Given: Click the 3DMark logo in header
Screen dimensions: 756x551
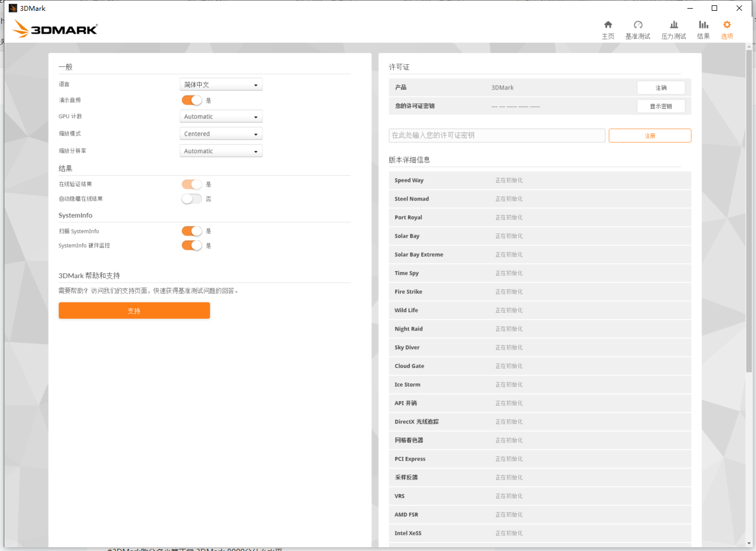Looking at the screenshot, I should pyautogui.click(x=55, y=29).
